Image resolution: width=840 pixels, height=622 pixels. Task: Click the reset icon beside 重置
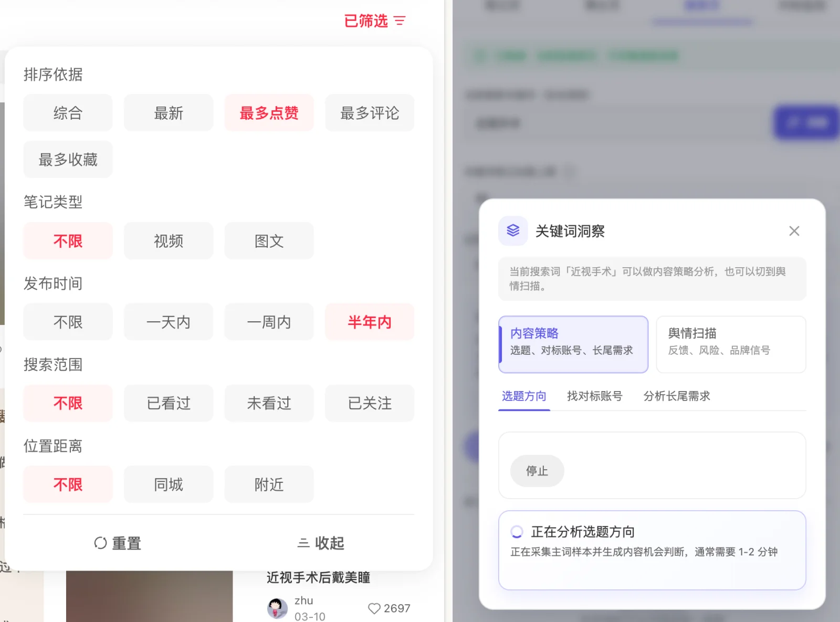point(100,543)
